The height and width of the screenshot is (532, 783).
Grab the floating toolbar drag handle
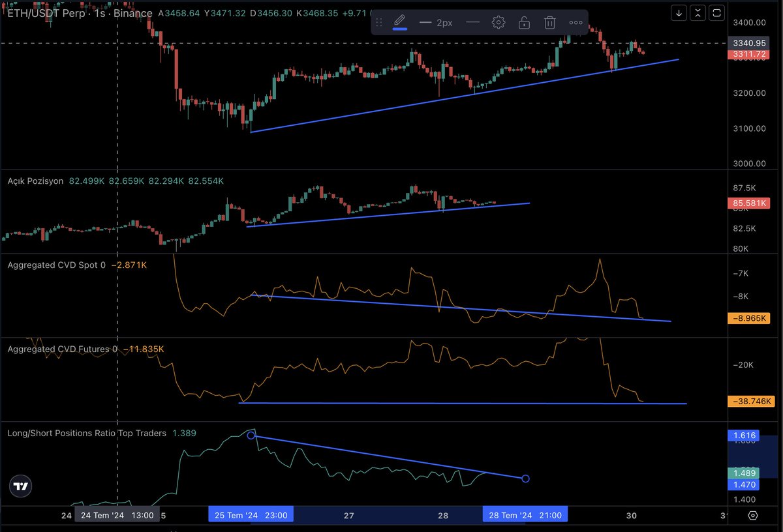[x=379, y=22]
